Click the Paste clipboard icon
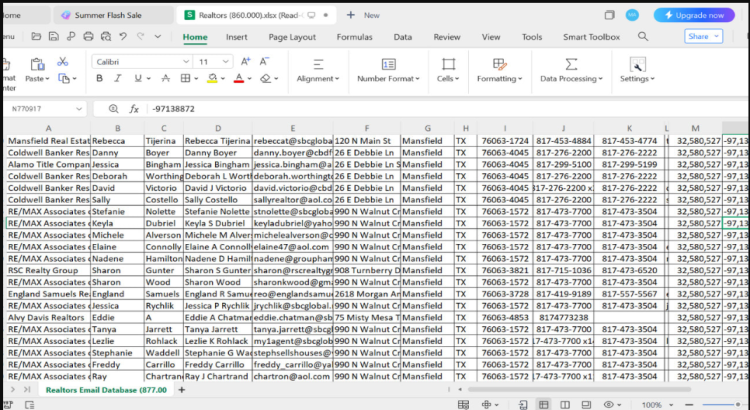 click(x=37, y=64)
